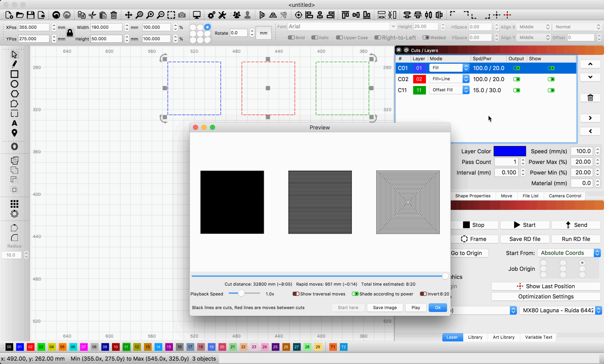Click the blue Layer Color swatch

[x=510, y=151]
